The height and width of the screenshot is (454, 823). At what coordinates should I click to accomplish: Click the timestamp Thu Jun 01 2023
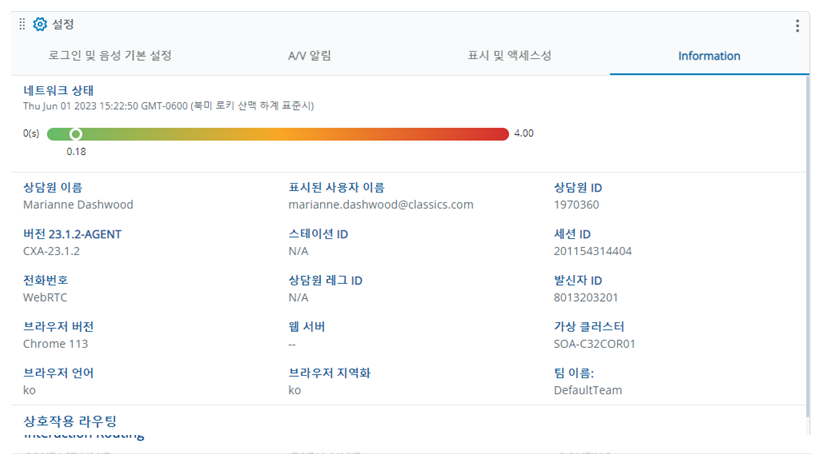(168, 106)
